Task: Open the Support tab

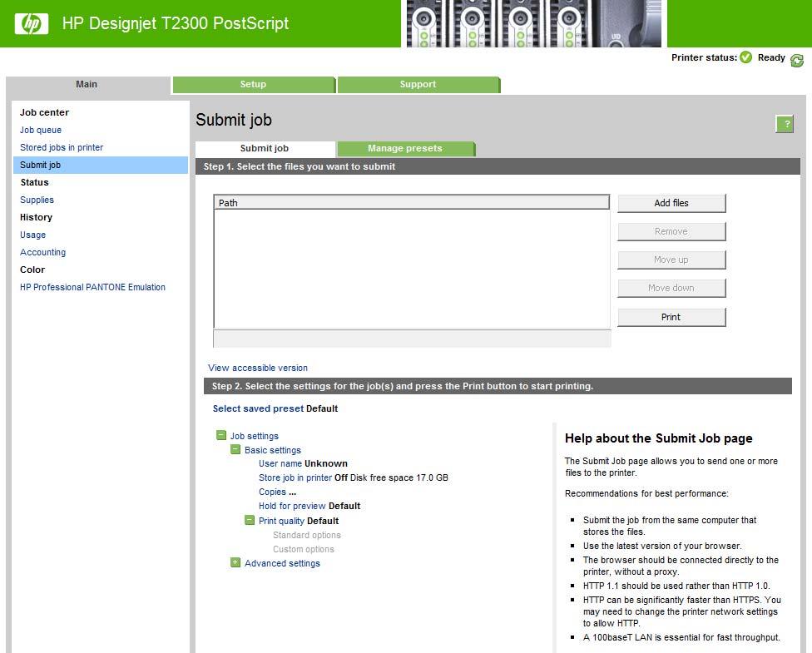Action: click(x=418, y=84)
